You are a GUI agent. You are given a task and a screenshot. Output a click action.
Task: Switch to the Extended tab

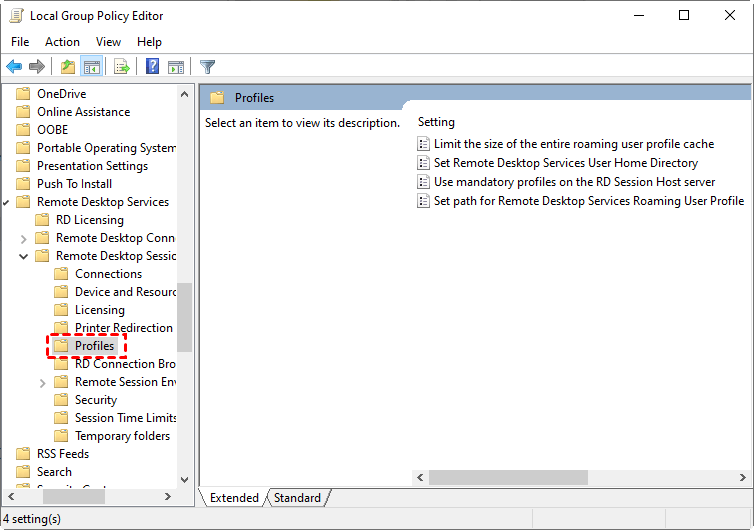coord(234,497)
